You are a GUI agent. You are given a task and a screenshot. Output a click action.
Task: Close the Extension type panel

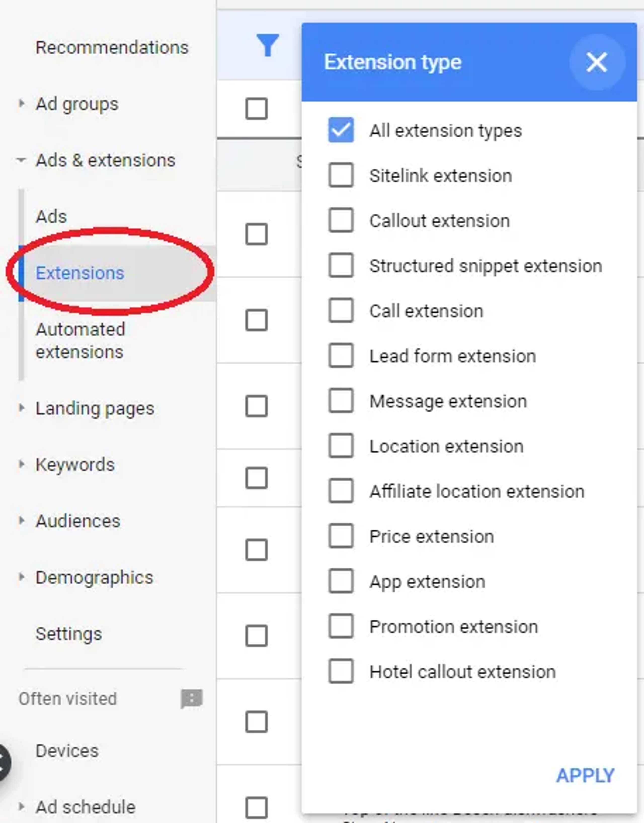point(596,62)
